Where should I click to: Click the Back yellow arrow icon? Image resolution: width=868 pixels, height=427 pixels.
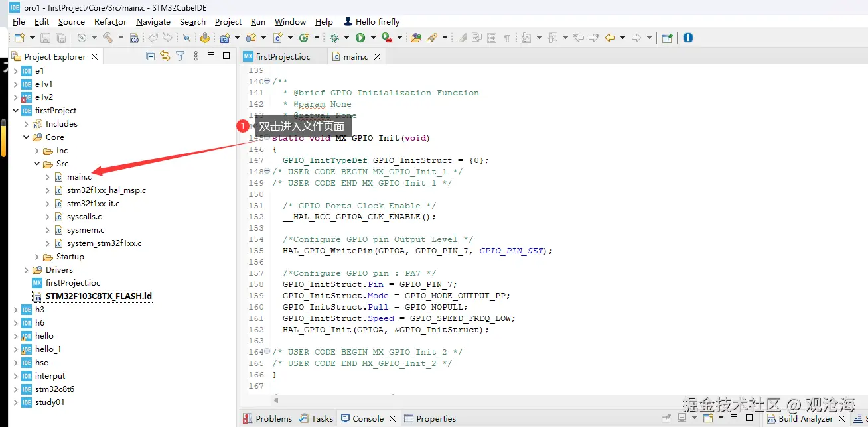click(609, 38)
